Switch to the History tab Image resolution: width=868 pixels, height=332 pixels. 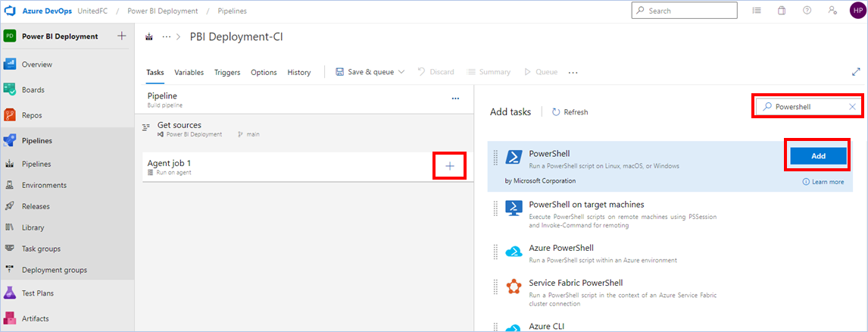pos(299,72)
